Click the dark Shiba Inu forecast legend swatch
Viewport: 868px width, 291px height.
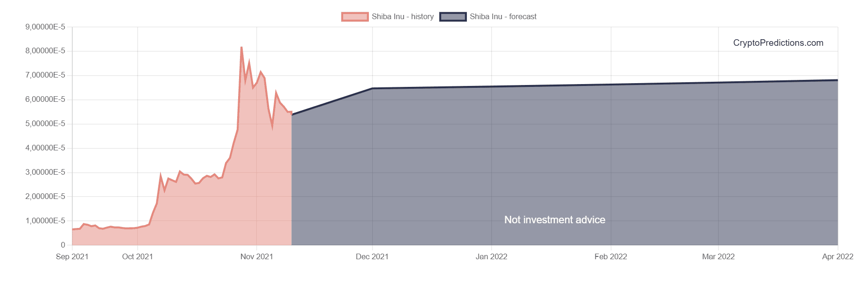tap(452, 17)
